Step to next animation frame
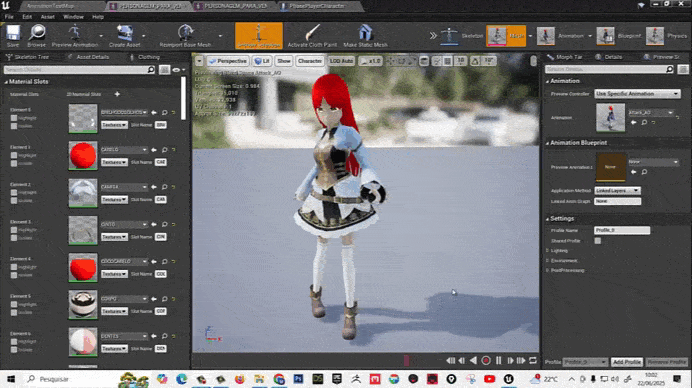The image size is (692, 388). click(510, 360)
